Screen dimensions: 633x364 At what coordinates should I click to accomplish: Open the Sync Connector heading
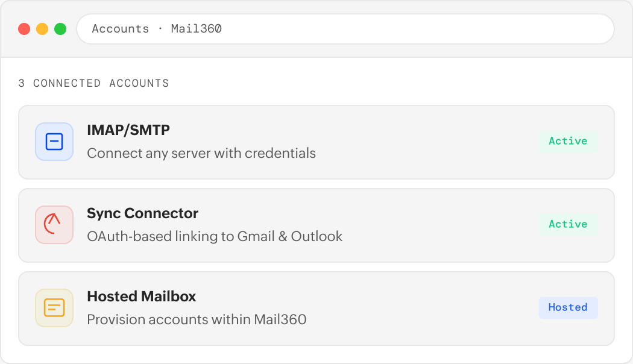click(142, 213)
